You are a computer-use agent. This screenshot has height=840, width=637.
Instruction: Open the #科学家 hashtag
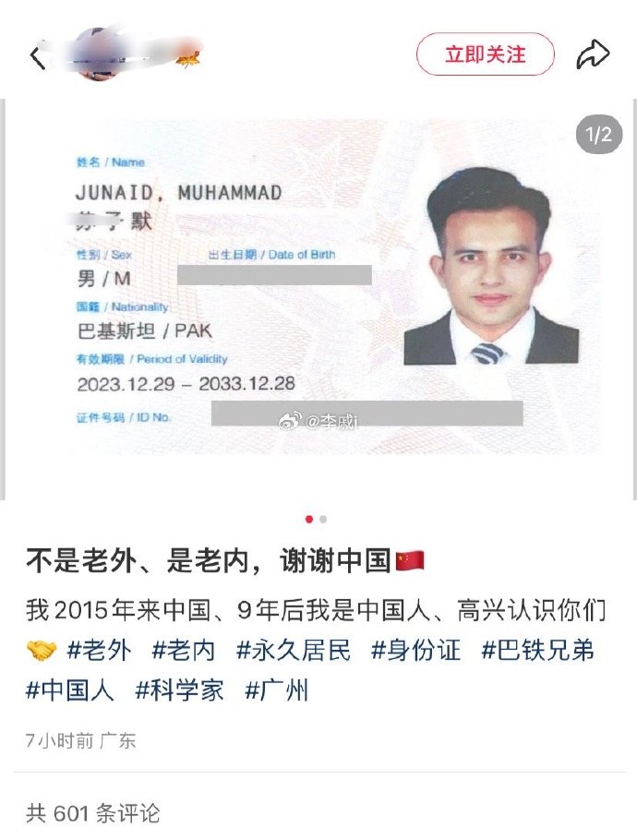click(x=179, y=690)
